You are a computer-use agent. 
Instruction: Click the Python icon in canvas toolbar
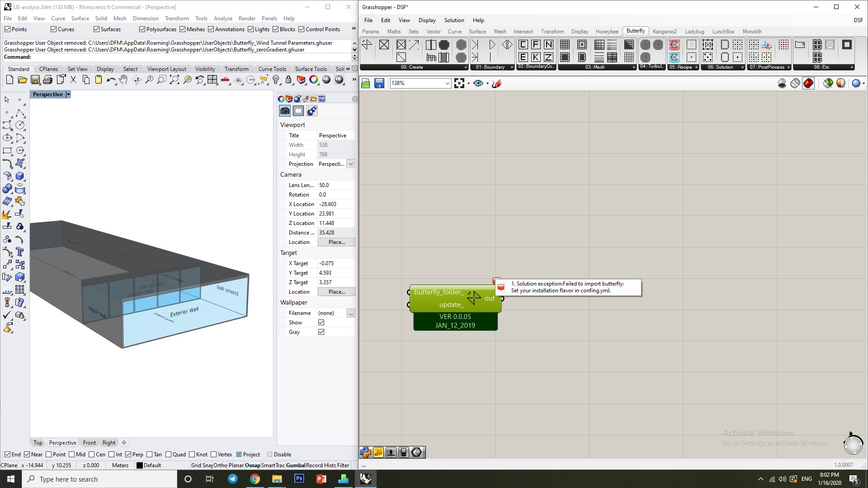(366, 452)
